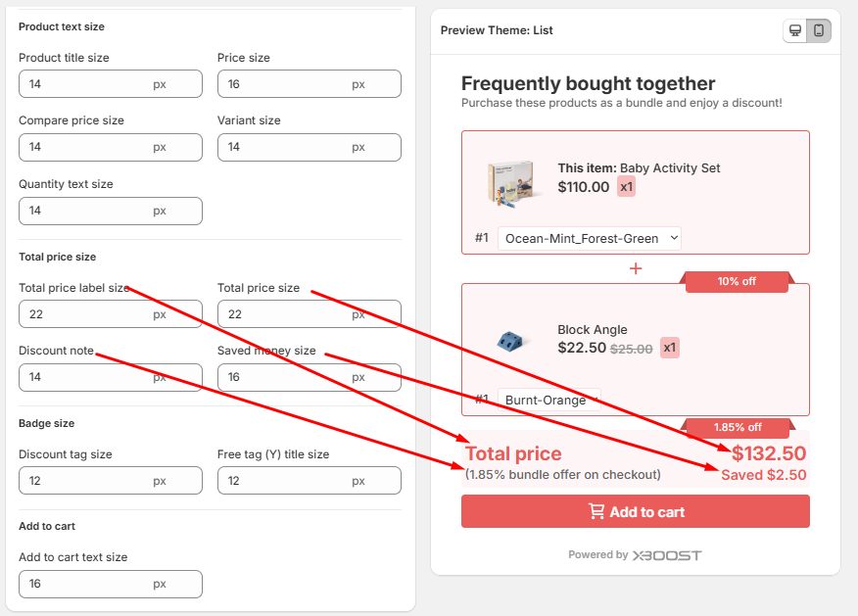This screenshot has width=858, height=616.
Task: Select the Variant size input
Action: 285,147
